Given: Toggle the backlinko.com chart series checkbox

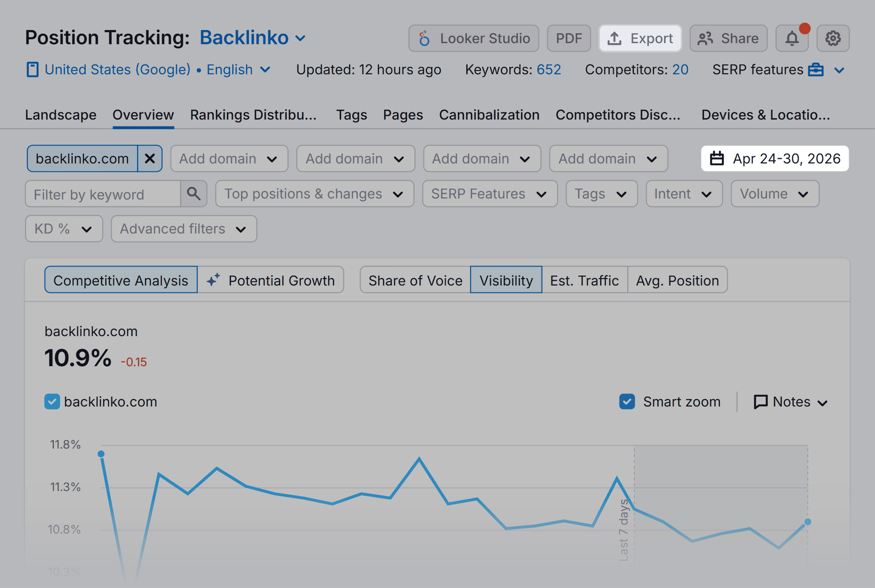Looking at the screenshot, I should click(x=52, y=402).
